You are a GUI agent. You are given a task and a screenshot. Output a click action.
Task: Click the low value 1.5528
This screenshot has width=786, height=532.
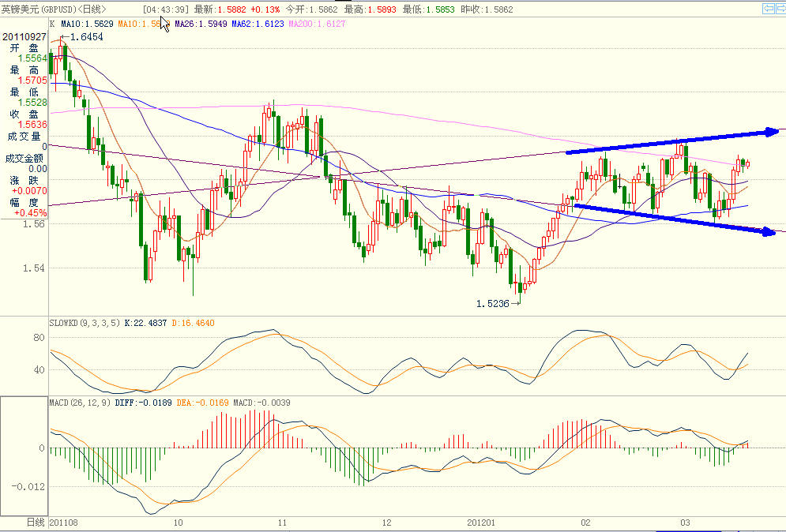(32, 102)
